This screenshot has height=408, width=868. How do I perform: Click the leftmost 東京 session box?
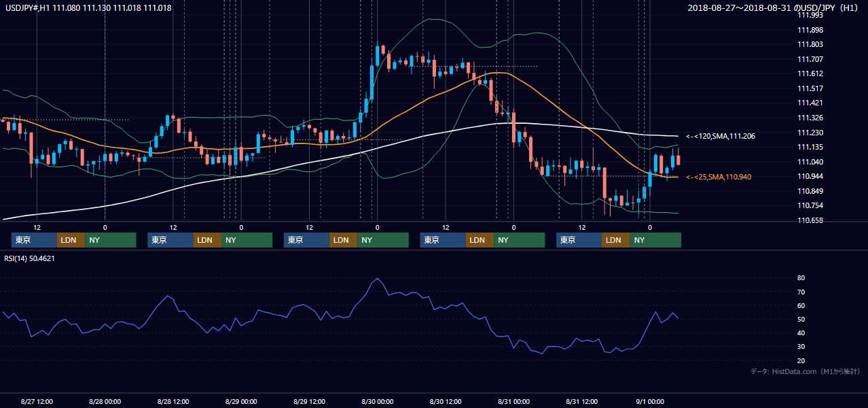pos(34,240)
